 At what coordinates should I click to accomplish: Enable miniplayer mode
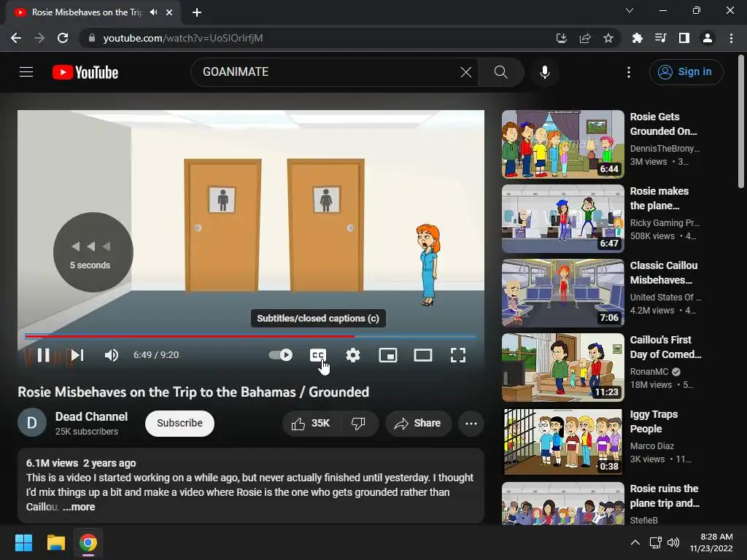(388, 355)
